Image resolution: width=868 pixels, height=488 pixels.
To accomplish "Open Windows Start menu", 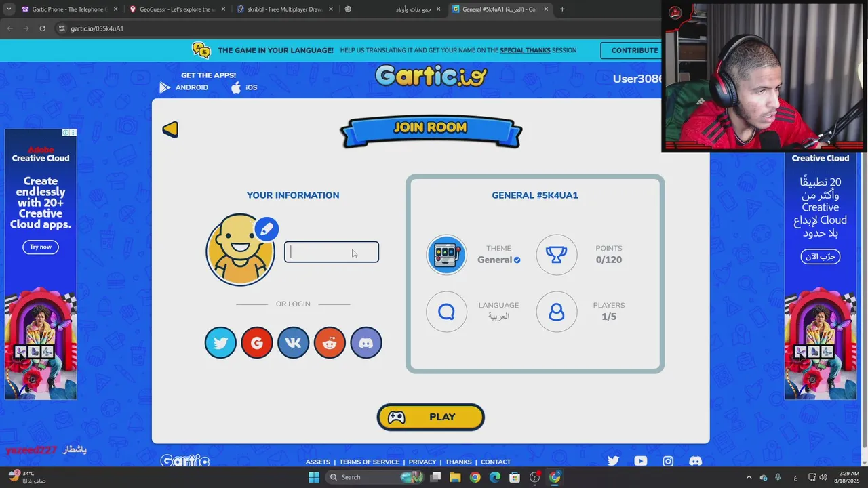I will (313, 477).
